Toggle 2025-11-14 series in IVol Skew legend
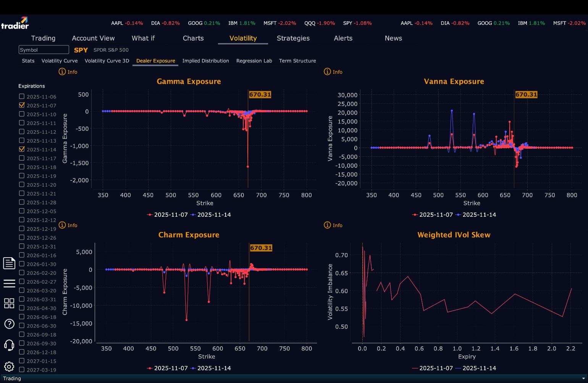 (x=476, y=368)
